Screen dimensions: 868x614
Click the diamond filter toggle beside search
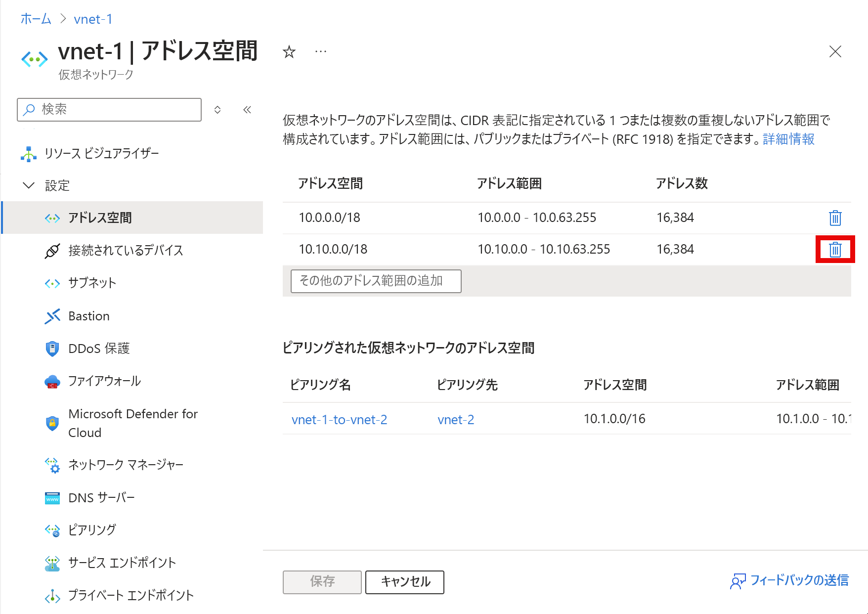coord(217,110)
